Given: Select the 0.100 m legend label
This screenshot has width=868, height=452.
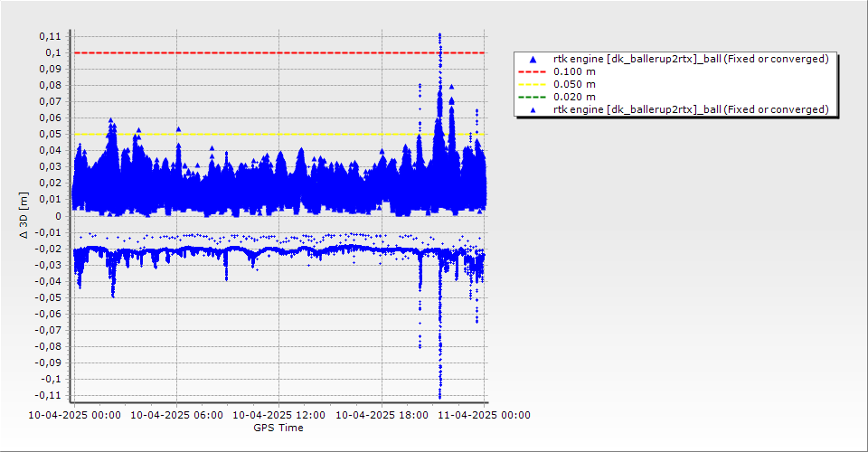Looking at the screenshot, I should [x=574, y=71].
